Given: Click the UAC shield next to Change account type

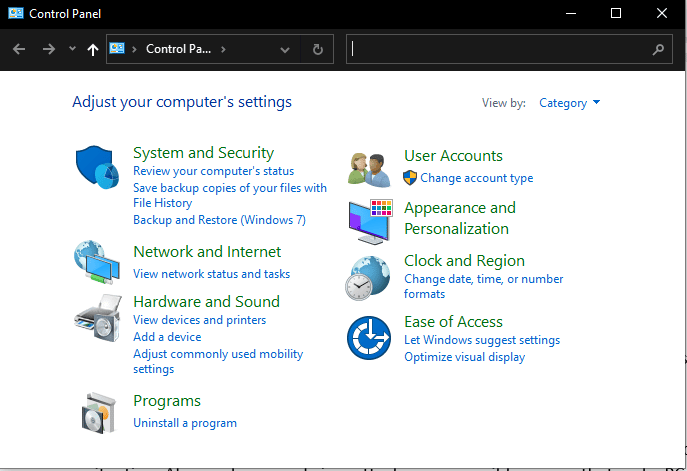Looking at the screenshot, I should [x=410, y=178].
